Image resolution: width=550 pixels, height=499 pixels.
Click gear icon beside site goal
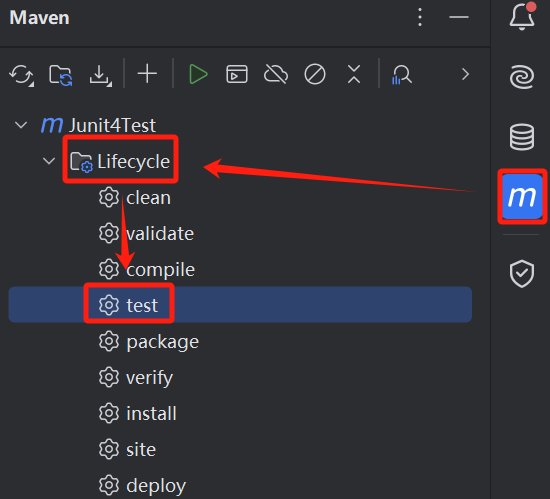point(109,449)
